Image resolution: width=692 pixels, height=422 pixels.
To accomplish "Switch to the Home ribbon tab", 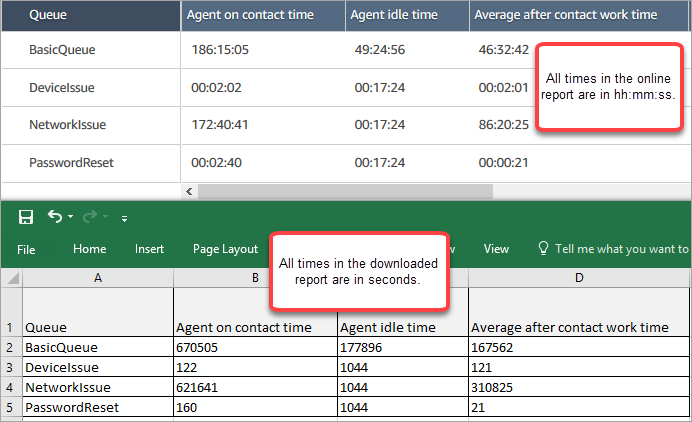I will [x=89, y=249].
